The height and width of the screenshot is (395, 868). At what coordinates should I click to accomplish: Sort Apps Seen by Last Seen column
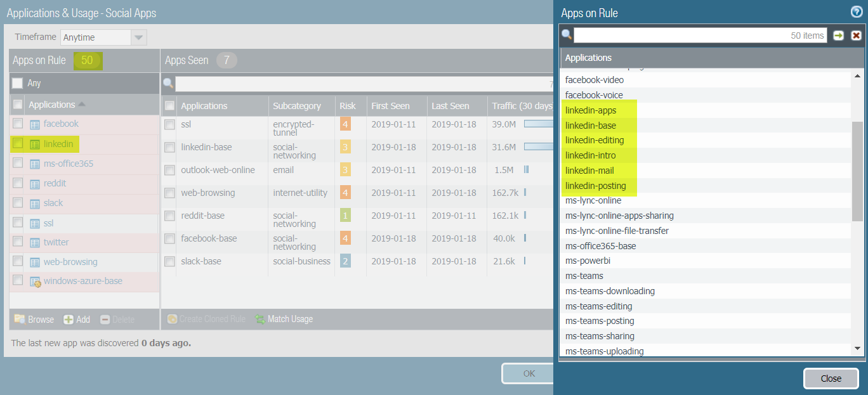tap(457, 106)
